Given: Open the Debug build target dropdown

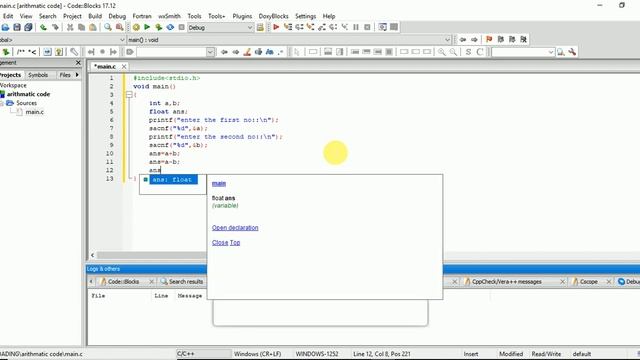Looking at the screenshot, I should pyautogui.click(x=250, y=27).
